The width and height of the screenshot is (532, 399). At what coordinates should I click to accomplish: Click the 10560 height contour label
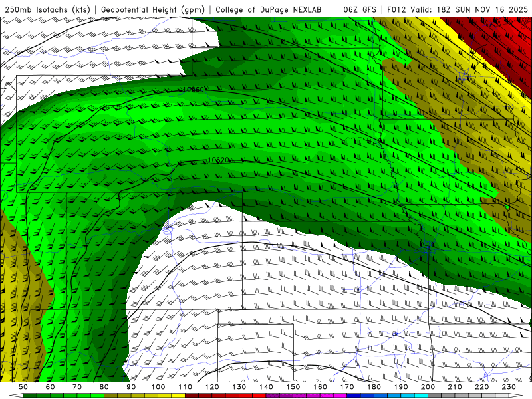[x=194, y=90]
